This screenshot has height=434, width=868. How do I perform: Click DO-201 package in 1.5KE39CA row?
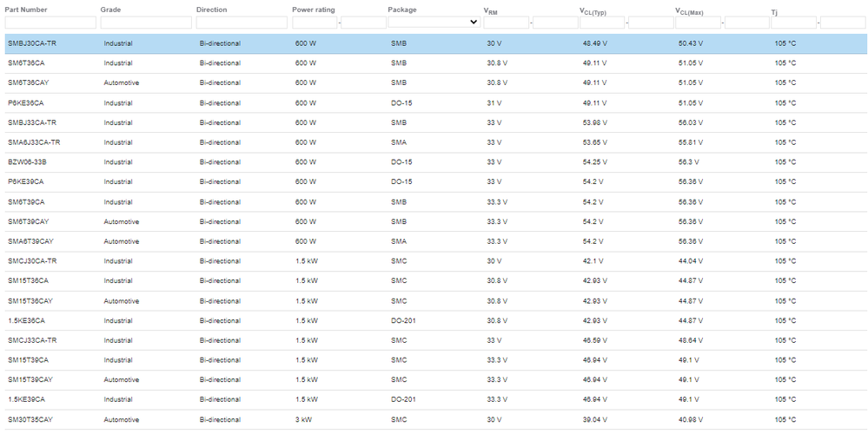tap(403, 399)
